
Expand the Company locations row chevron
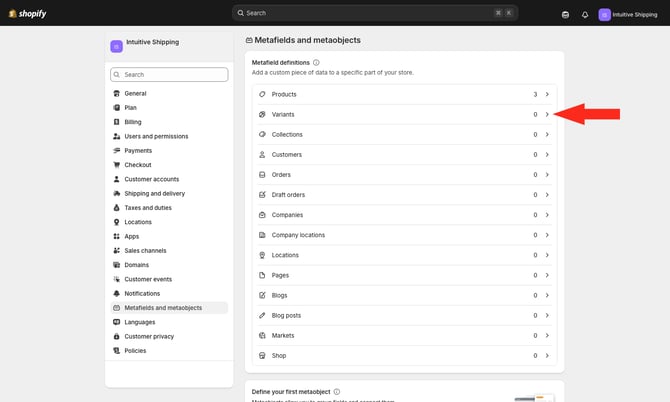point(547,235)
